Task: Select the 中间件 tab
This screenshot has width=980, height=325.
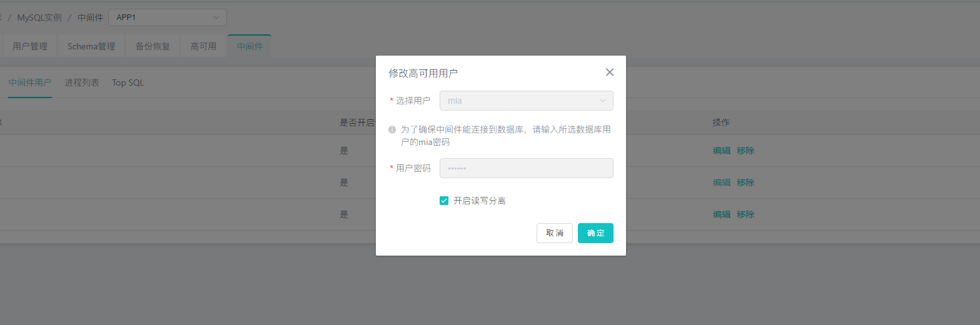Action: click(x=250, y=46)
